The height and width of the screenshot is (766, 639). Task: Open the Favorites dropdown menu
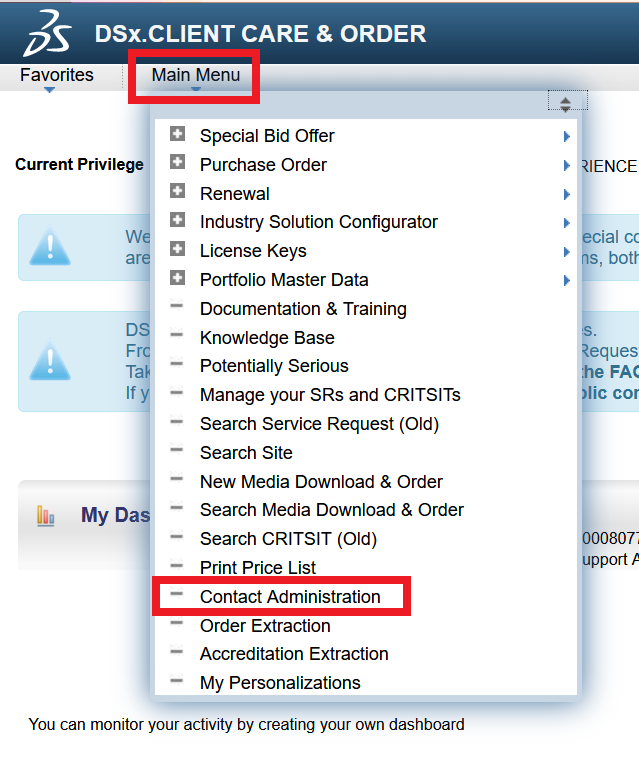(57, 76)
